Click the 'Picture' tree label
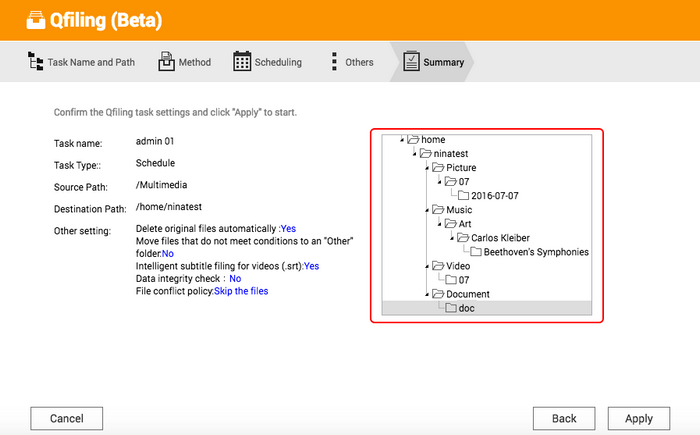The height and width of the screenshot is (435, 700). (x=461, y=167)
